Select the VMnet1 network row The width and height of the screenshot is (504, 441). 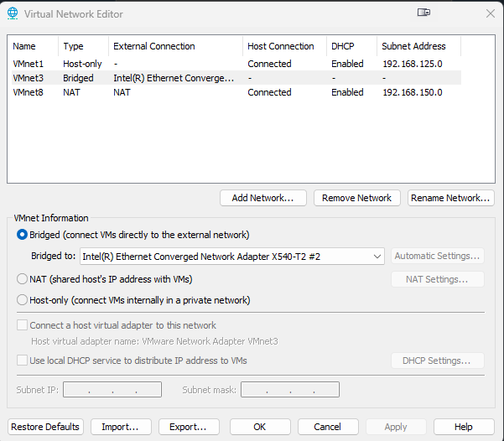236,64
